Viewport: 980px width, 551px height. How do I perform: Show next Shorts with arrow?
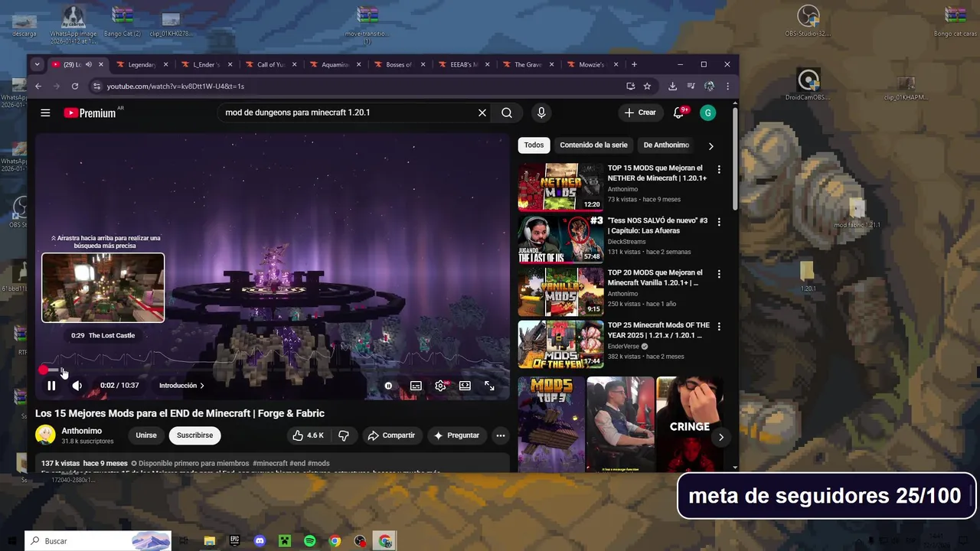pos(720,437)
